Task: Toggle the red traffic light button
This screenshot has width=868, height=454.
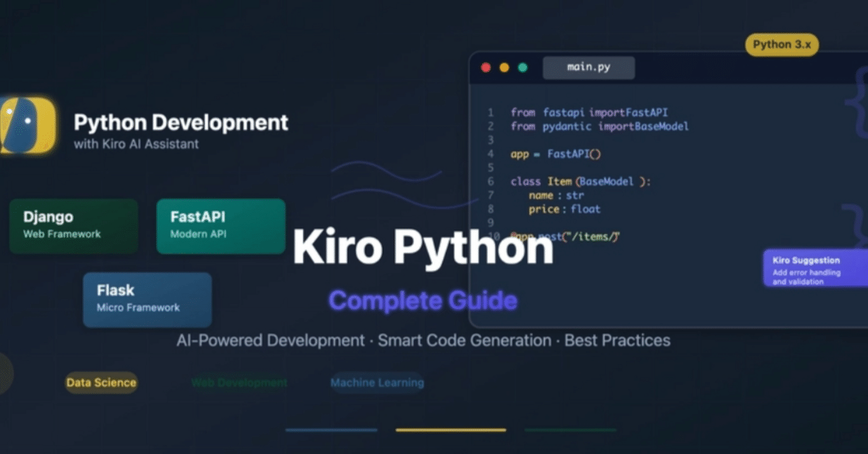Action: [486, 68]
